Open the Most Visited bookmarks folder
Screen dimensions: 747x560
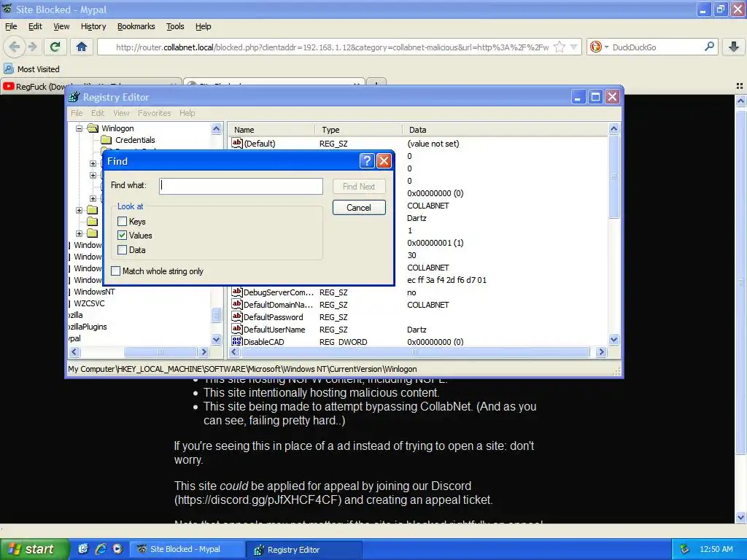click(32, 69)
